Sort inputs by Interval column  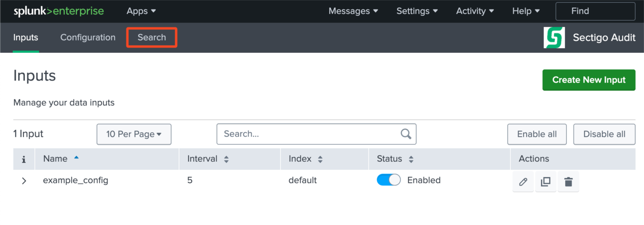(x=226, y=159)
